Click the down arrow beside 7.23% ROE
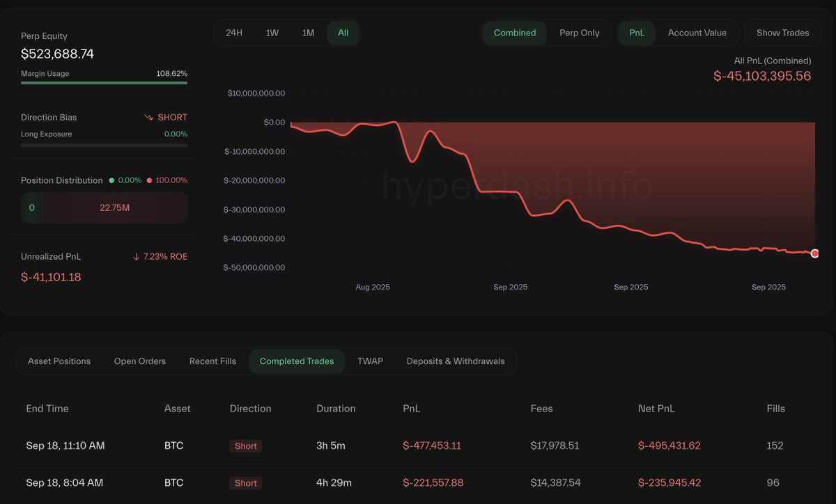836x504 pixels. click(x=137, y=257)
